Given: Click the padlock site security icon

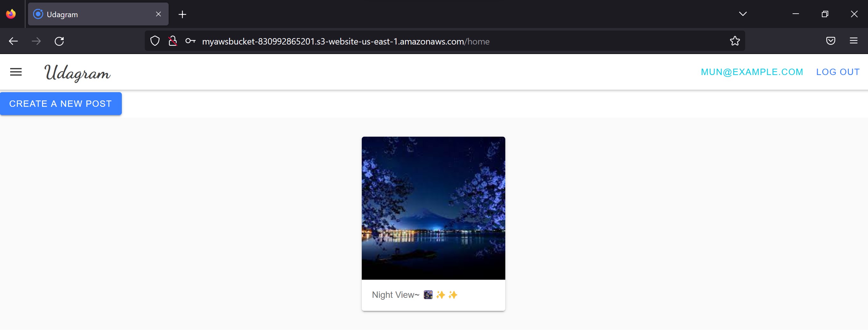Looking at the screenshot, I should (172, 41).
